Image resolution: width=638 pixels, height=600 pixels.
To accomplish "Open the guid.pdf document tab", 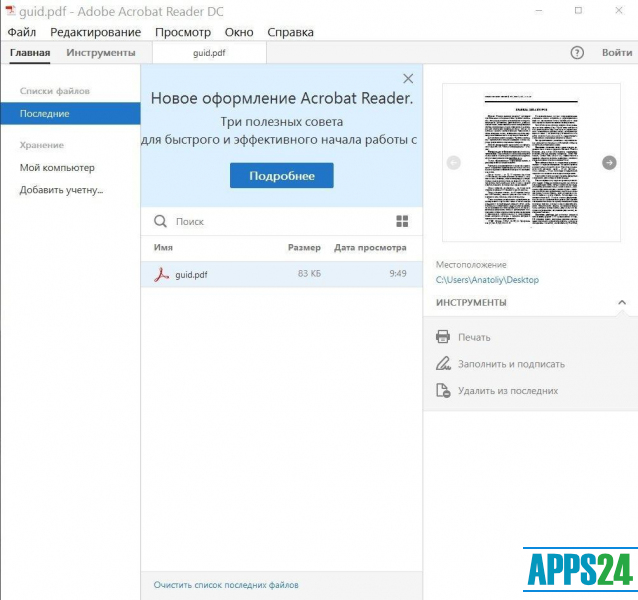I will click(210, 53).
